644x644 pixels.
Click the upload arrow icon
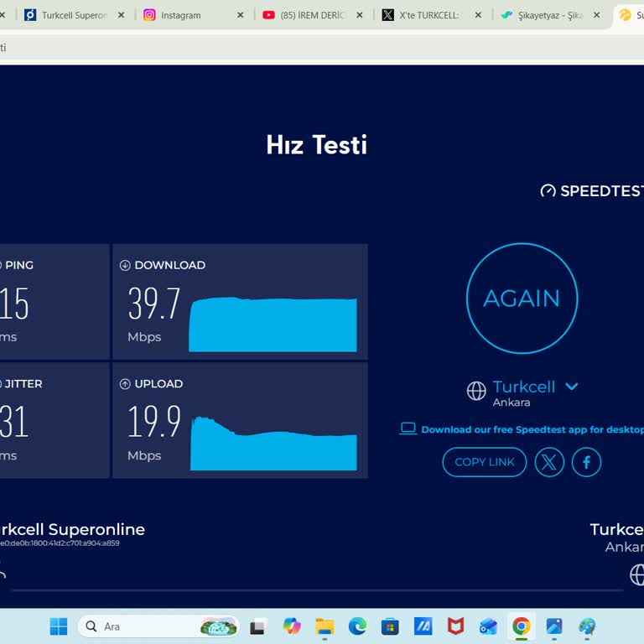point(125,384)
